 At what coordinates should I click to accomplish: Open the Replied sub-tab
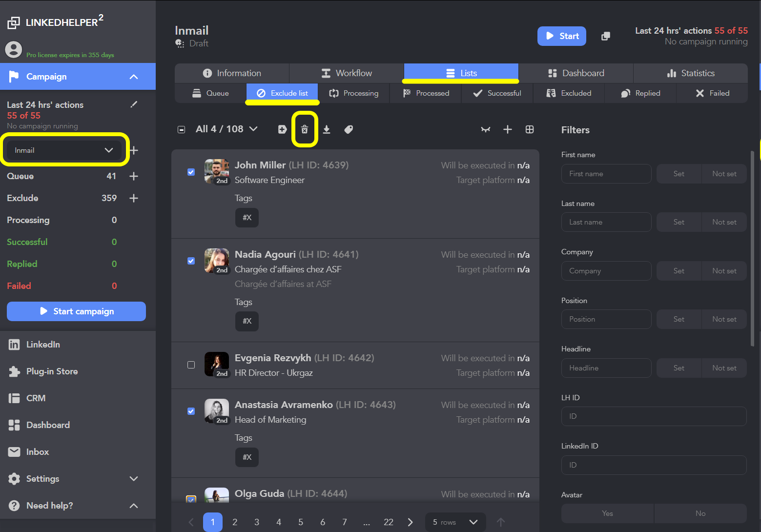[x=640, y=93]
